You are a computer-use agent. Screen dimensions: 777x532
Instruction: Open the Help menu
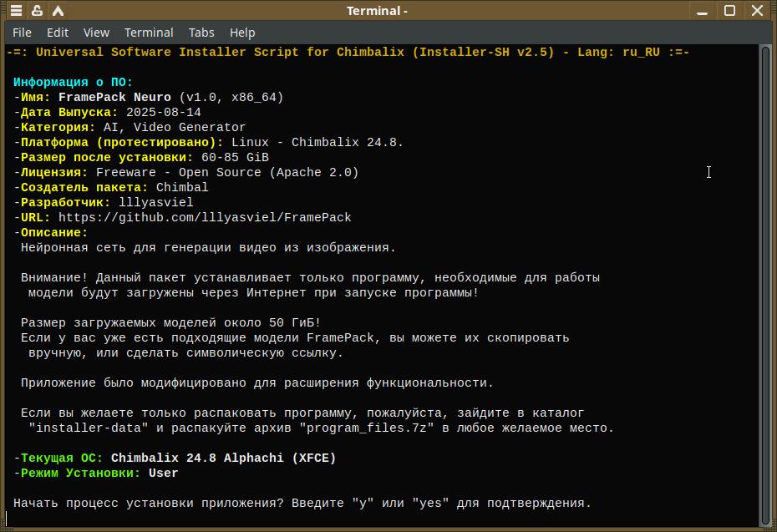click(x=242, y=33)
